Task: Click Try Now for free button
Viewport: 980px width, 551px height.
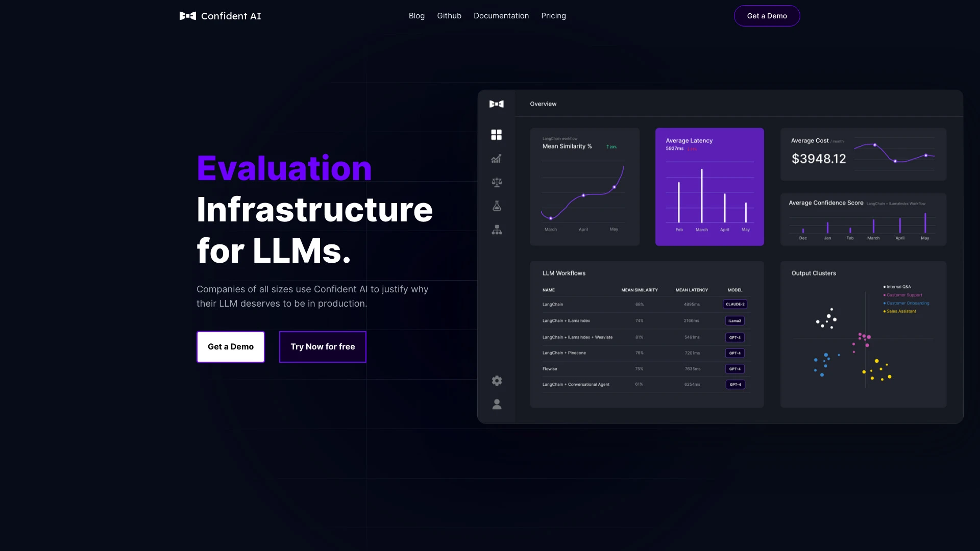Action: [x=323, y=346]
